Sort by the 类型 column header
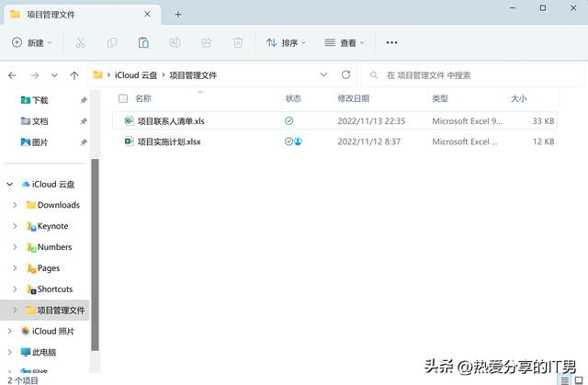This screenshot has width=588, height=385. [440, 98]
